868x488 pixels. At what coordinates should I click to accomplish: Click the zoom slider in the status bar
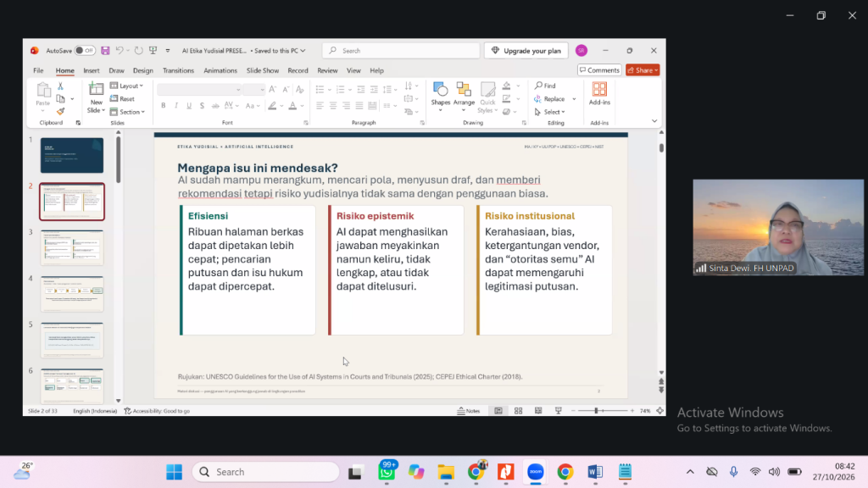coord(603,411)
